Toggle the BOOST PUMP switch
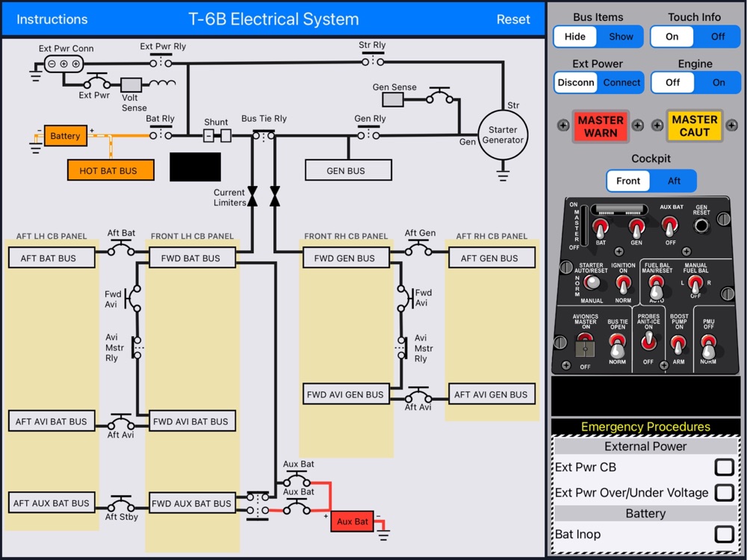This screenshot has width=747, height=560. tap(678, 345)
